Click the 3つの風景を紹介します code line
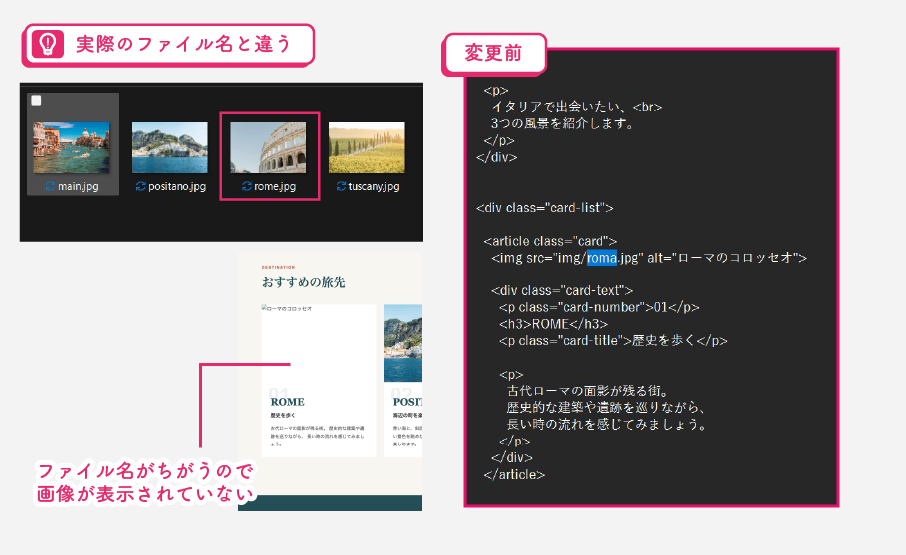The height and width of the screenshot is (555, 906). pyautogui.click(x=563, y=124)
